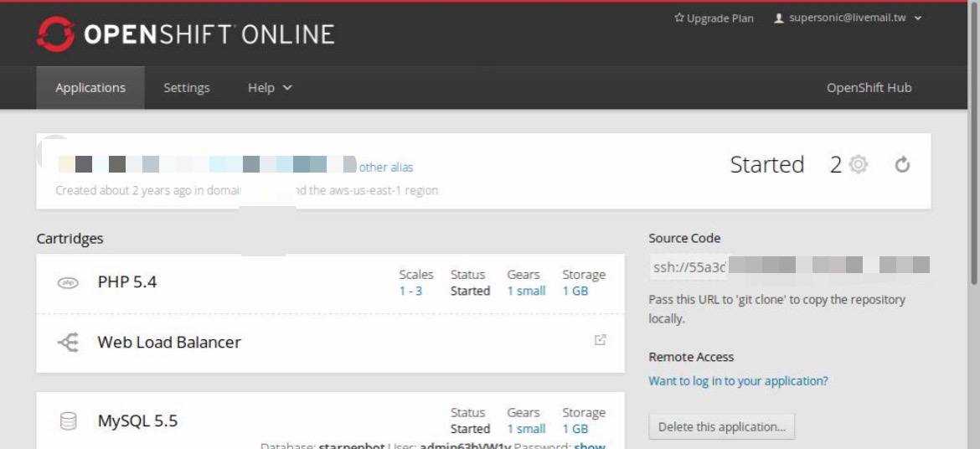The width and height of the screenshot is (980, 449).
Task: Open the Applications tab
Action: pyautogui.click(x=90, y=88)
